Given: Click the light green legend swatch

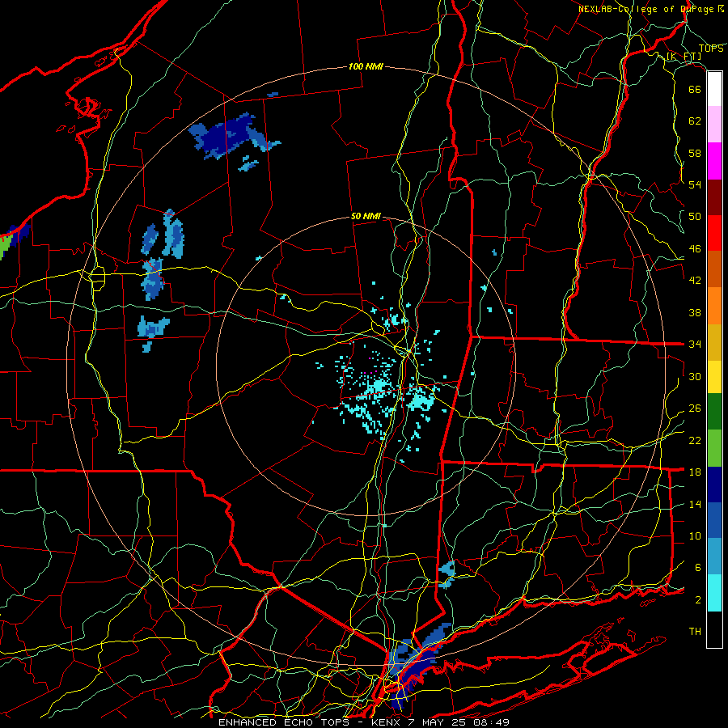Looking at the screenshot, I should click(714, 448).
